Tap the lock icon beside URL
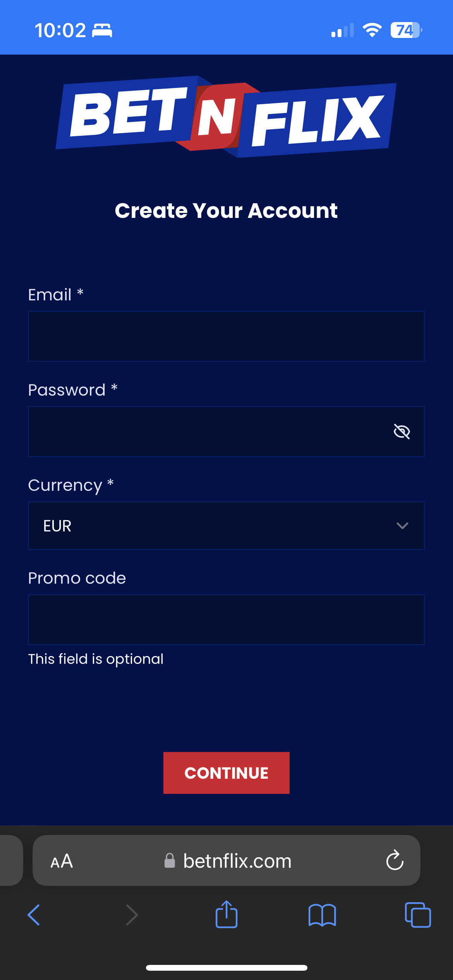Image resolution: width=453 pixels, height=980 pixels. (x=170, y=861)
